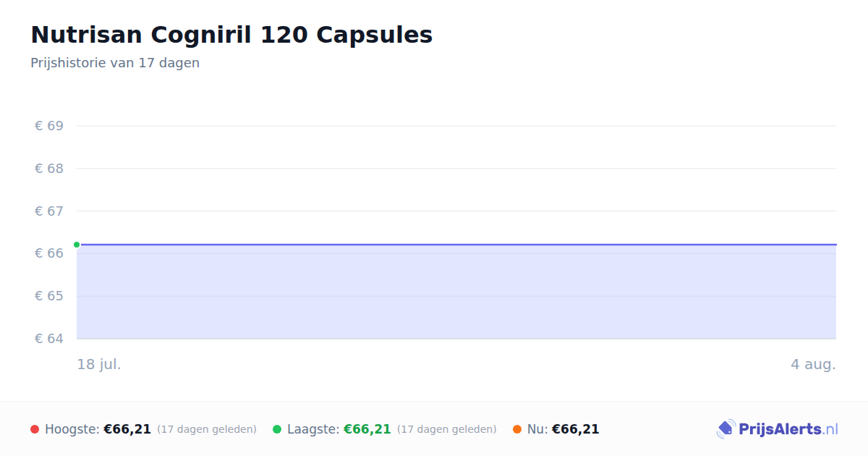This screenshot has height=456, width=868.
Task: Select the Nutrisan Cogniril 120 Capsules title
Action: click(231, 35)
